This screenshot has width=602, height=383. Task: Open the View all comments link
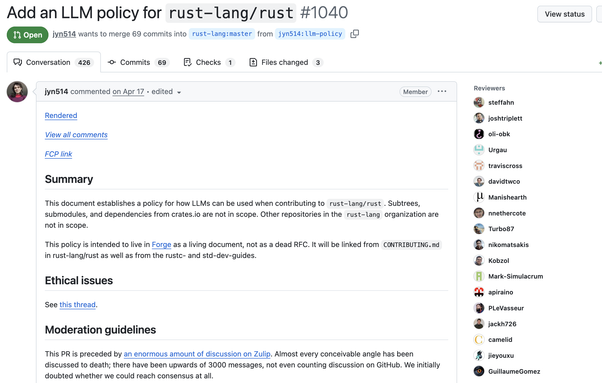[x=76, y=135]
